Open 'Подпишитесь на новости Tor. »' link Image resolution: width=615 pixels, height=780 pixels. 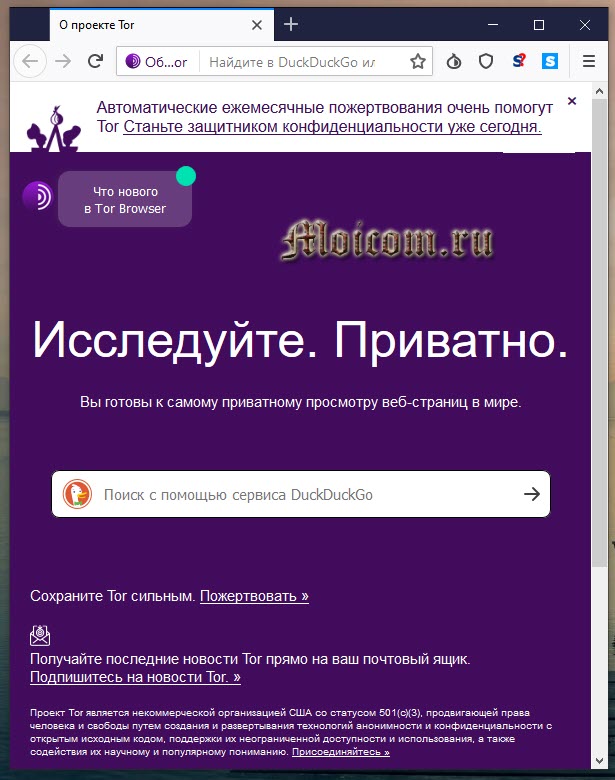click(135, 677)
